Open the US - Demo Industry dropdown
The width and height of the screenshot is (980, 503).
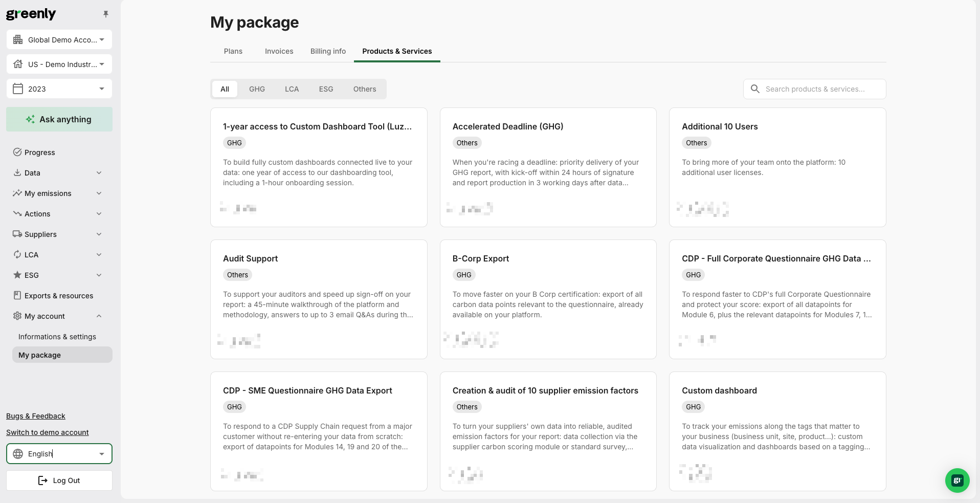pos(59,64)
